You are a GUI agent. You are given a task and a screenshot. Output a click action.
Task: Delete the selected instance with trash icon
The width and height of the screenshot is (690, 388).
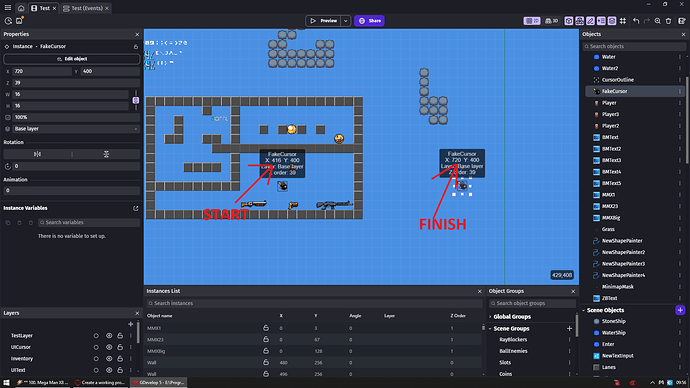668,21
